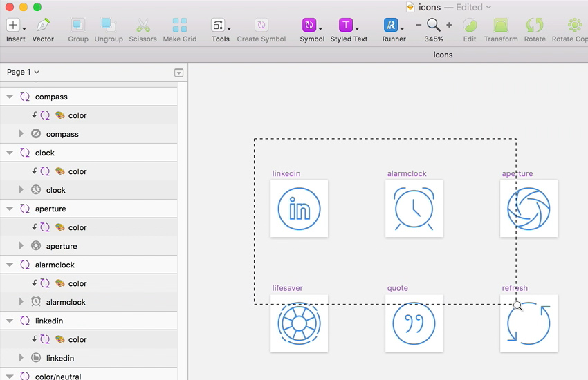Click the Make Grid icon
This screenshot has width=588, height=380.
[180, 26]
